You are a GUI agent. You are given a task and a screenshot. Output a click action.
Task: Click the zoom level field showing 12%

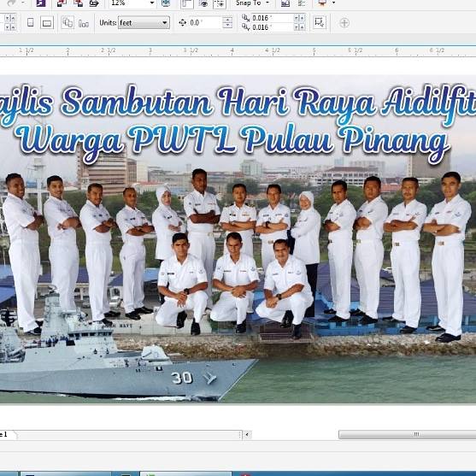click(129, 3)
